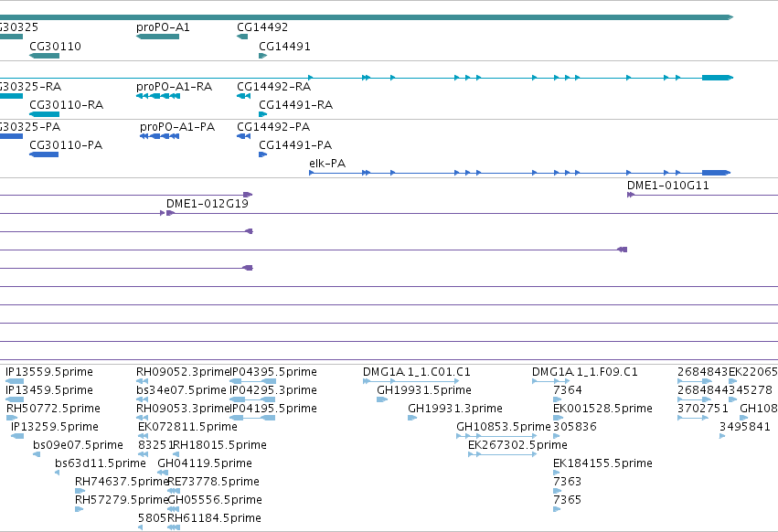Click the DMG1A.1_1.C01.C1 EST label
The width and height of the screenshot is (778, 532).
416,372
